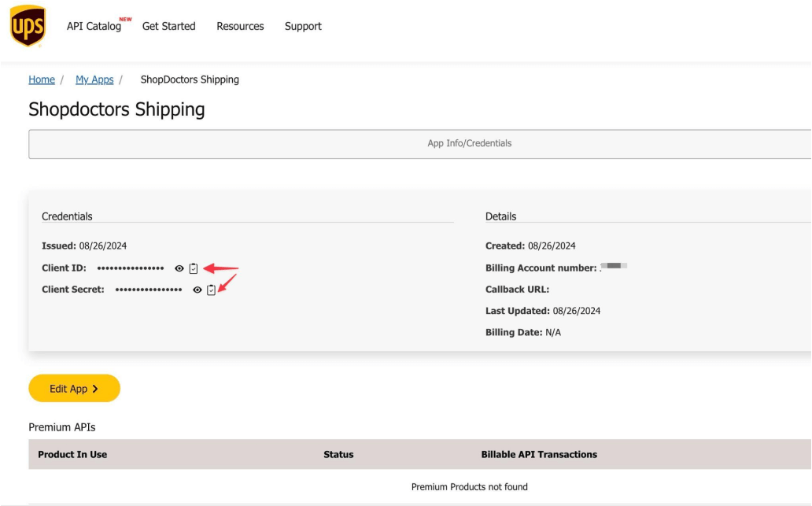Click the Last Updated date value
812x506 pixels.
coord(577,312)
